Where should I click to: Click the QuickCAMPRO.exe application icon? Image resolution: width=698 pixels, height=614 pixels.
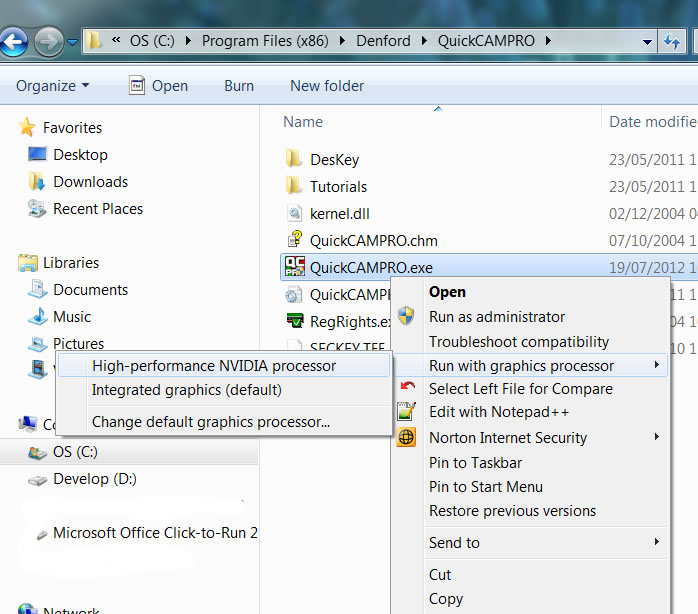[x=294, y=267]
